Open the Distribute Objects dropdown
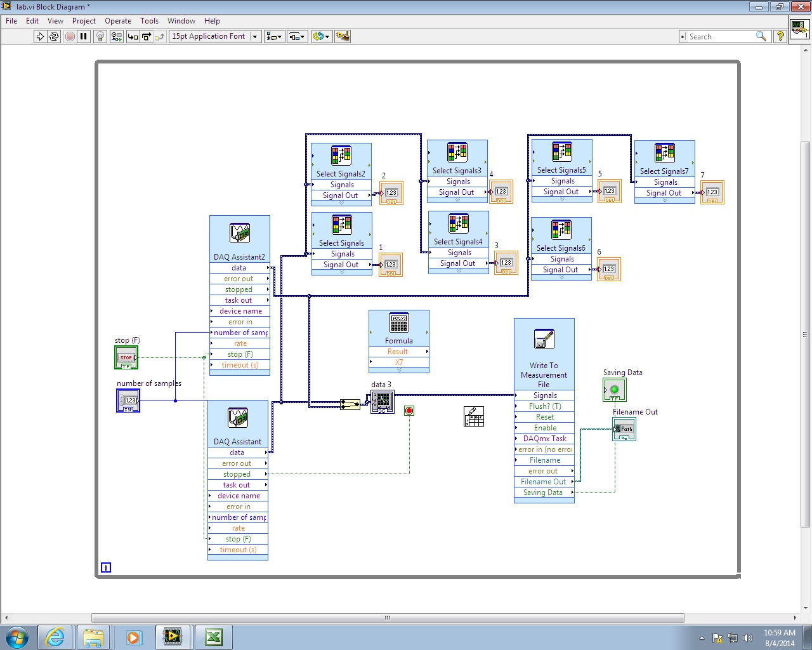This screenshot has height=650, width=812. [x=297, y=37]
